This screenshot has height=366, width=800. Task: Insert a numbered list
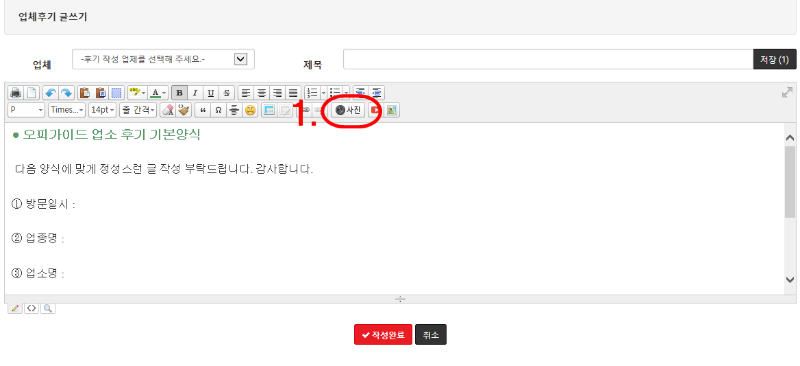point(312,93)
